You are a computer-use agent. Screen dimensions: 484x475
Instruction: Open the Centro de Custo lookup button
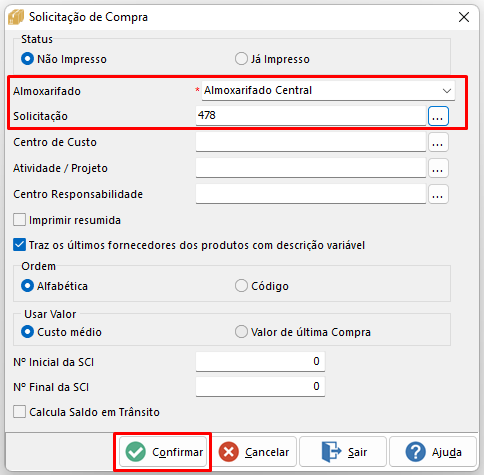[438, 142]
